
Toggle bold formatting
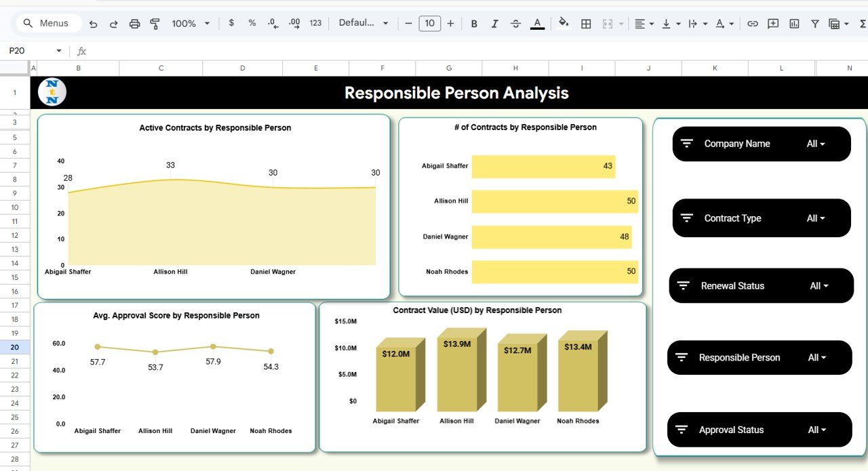474,23
